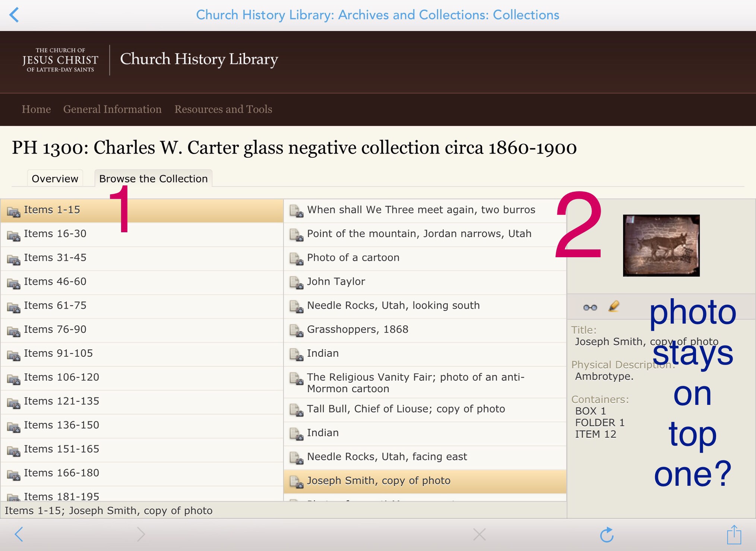Click the glasses view icon in detail panel

[x=590, y=307]
